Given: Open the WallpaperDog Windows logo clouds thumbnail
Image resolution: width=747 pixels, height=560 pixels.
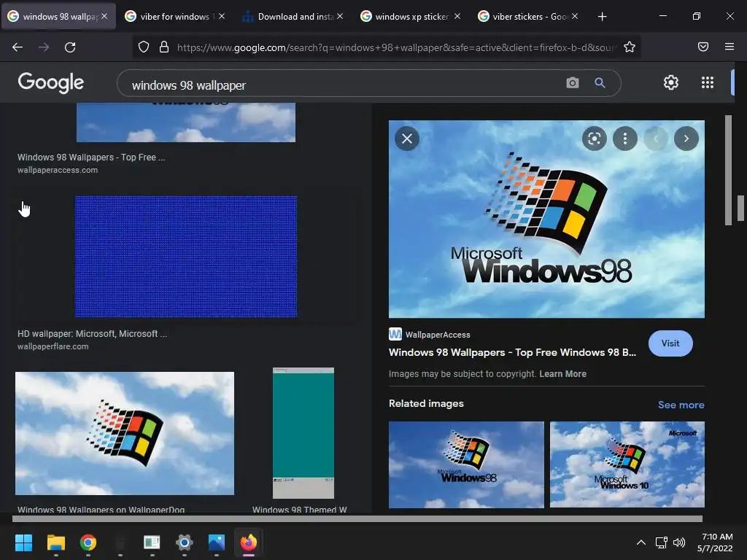Looking at the screenshot, I should click(125, 433).
